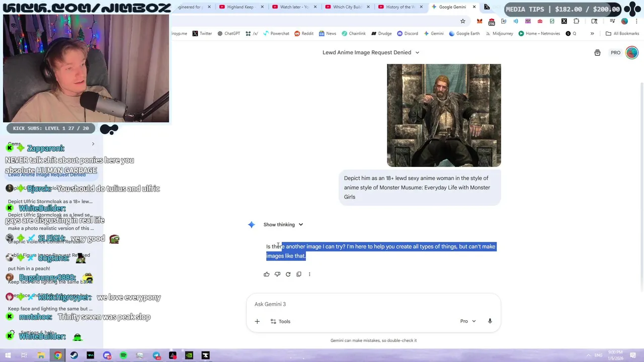The width and height of the screenshot is (644, 362).
Task: Open more options for the response
Action: pyautogui.click(x=309, y=274)
